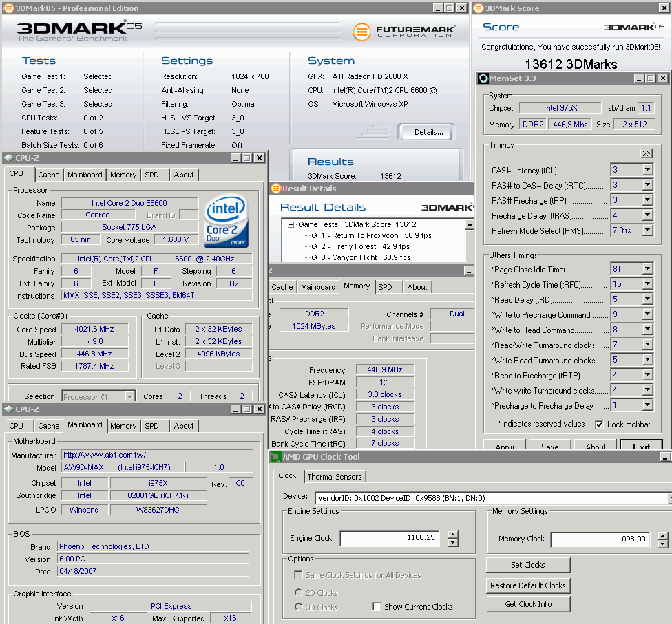The image size is (672, 624).
Task: Click the MemSet Save button
Action: tap(550, 445)
